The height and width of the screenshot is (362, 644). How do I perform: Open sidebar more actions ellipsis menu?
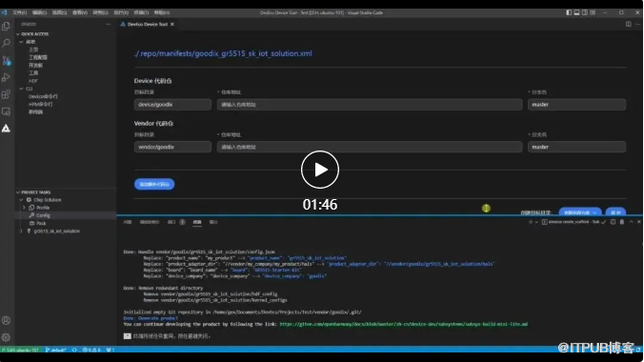pyautogui.click(x=108, y=24)
